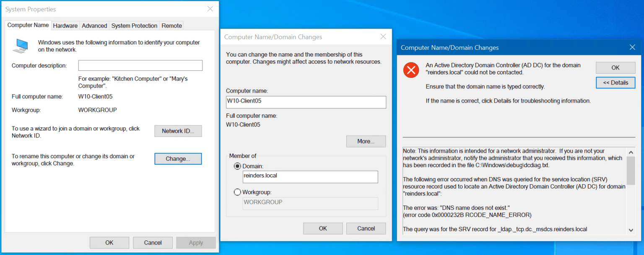The image size is (644, 255).
Task: Close the middle Computer Name/Domain Changes dialog
Action: point(383,36)
